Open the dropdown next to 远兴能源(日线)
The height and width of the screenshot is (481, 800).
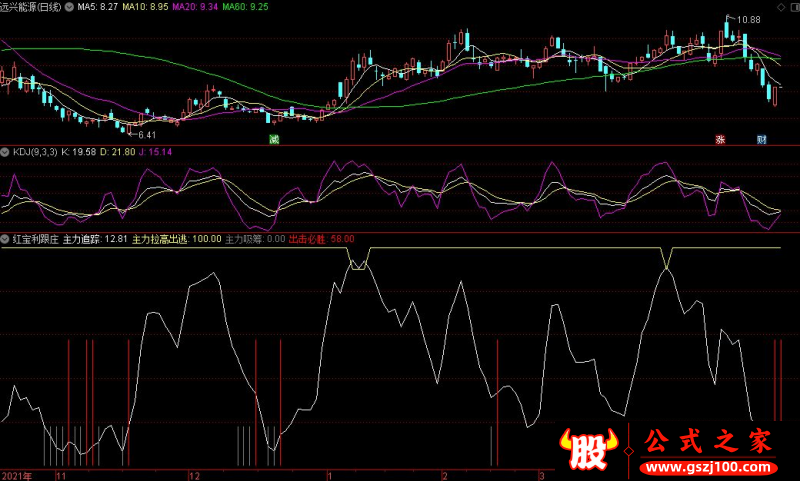coord(69,7)
